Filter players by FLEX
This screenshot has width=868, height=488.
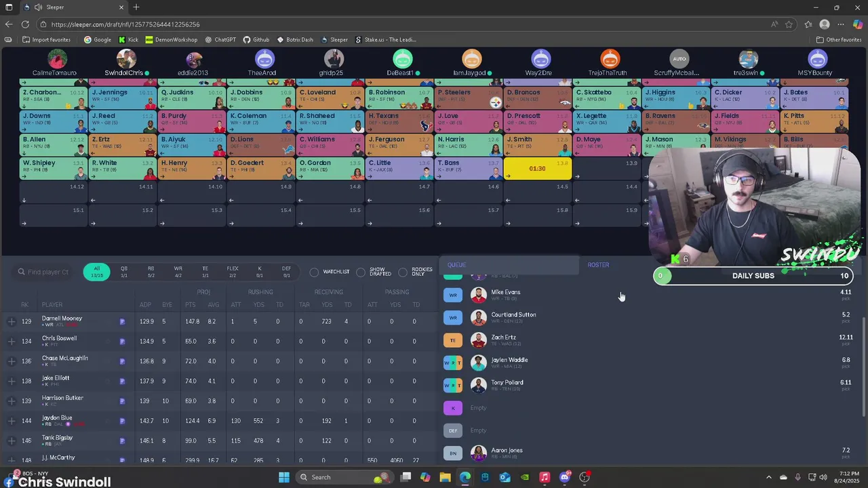point(233,272)
